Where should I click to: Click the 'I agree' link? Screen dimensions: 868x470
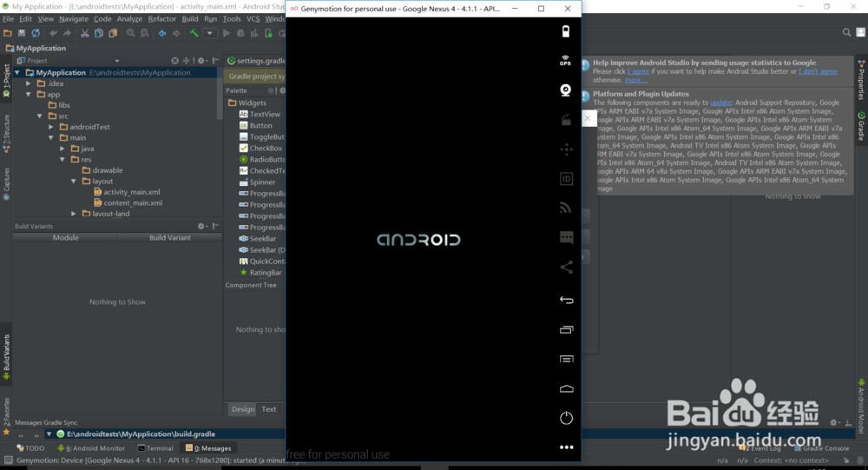[x=638, y=71]
